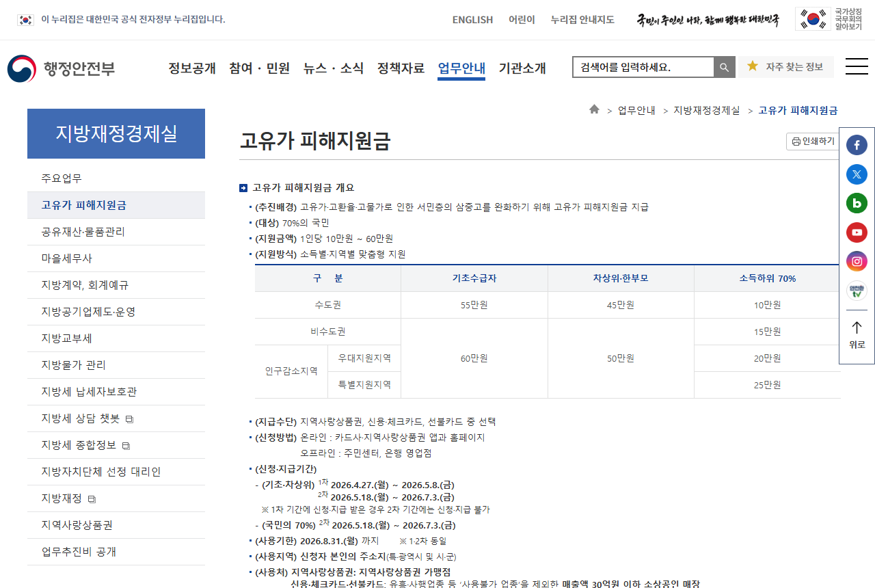Open 지방세 상담 챗봇 external link
The height and width of the screenshot is (588, 875).
coord(116,418)
